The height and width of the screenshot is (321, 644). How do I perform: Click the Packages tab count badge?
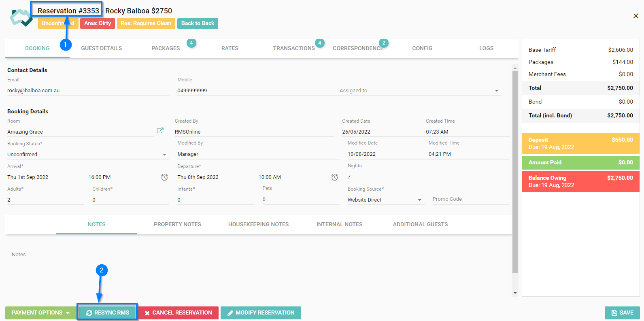pos(191,43)
